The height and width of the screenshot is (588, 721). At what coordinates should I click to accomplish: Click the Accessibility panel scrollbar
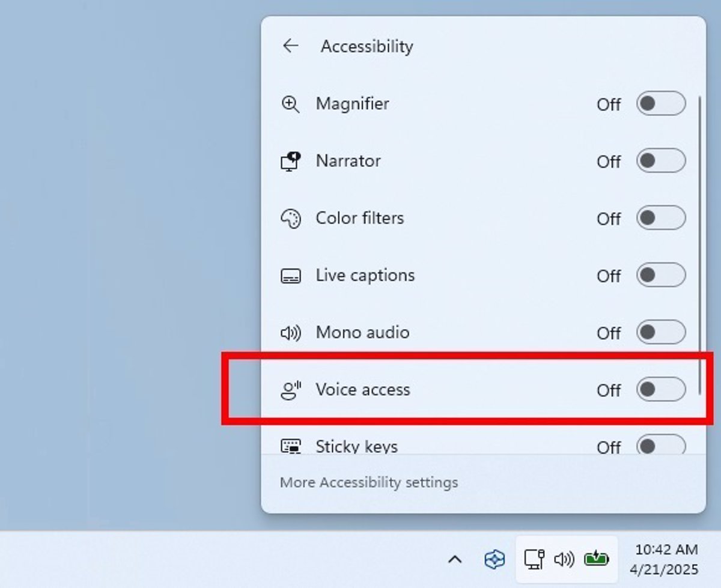700,245
